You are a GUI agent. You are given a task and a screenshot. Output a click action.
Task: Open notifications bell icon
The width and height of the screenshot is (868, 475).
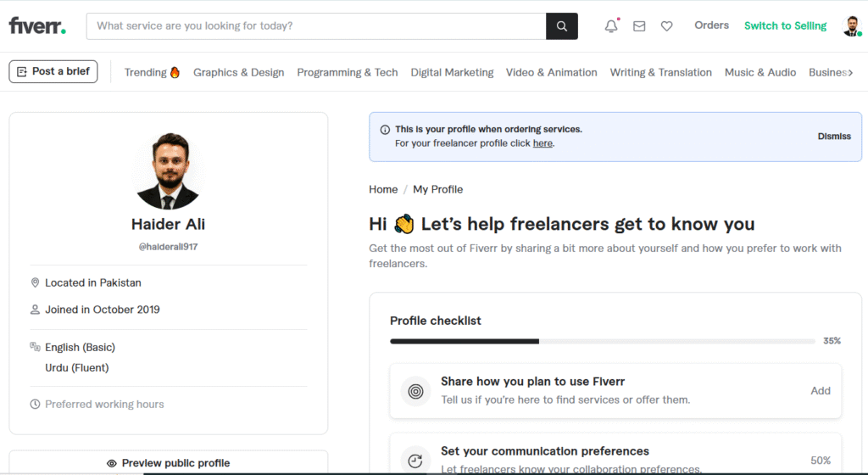(611, 26)
